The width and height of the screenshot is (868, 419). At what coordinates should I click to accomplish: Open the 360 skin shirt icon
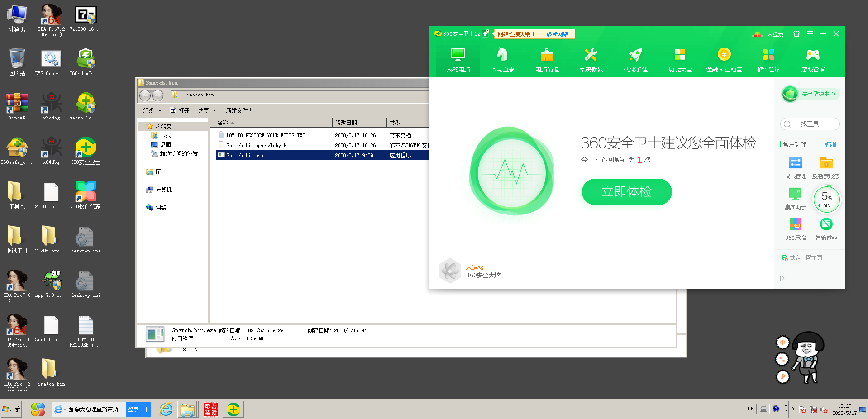tap(796, 34)
